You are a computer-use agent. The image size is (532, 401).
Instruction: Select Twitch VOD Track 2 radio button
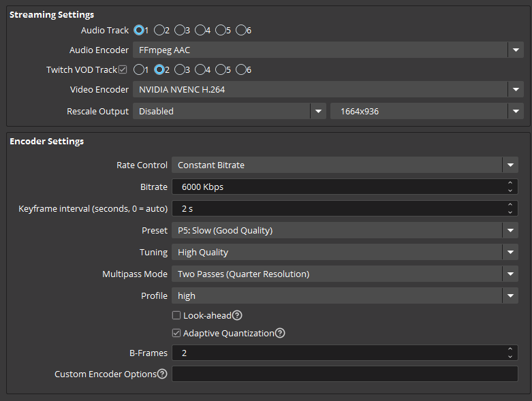(159, 69)
